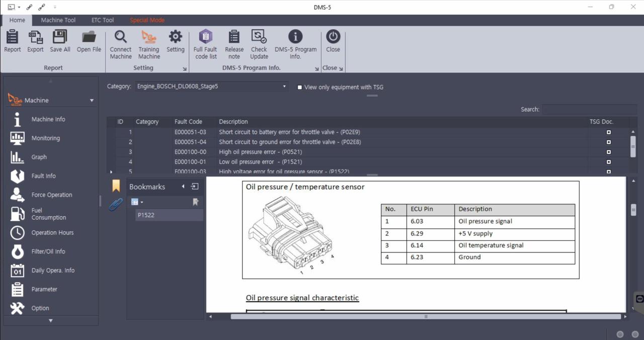
Task: Click the Check Update icon
Action: tap(259, 44)
